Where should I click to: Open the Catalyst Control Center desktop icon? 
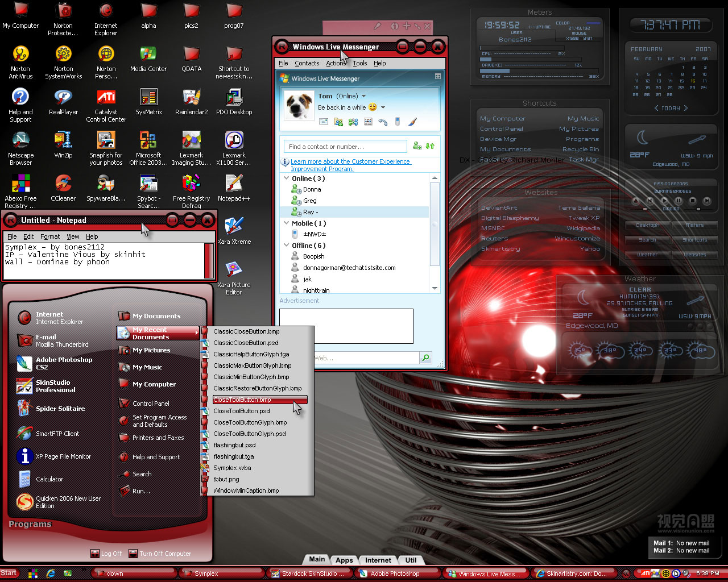(x=106, y=106)
